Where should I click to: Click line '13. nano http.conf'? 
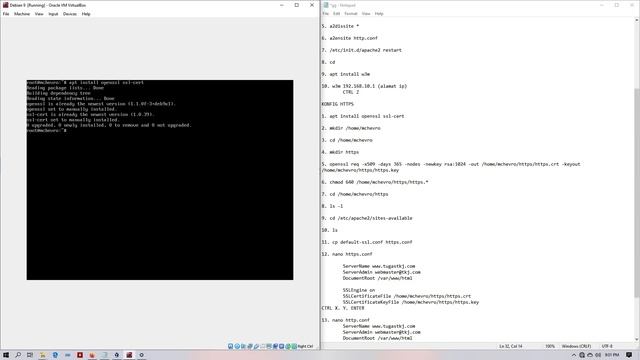345,320
